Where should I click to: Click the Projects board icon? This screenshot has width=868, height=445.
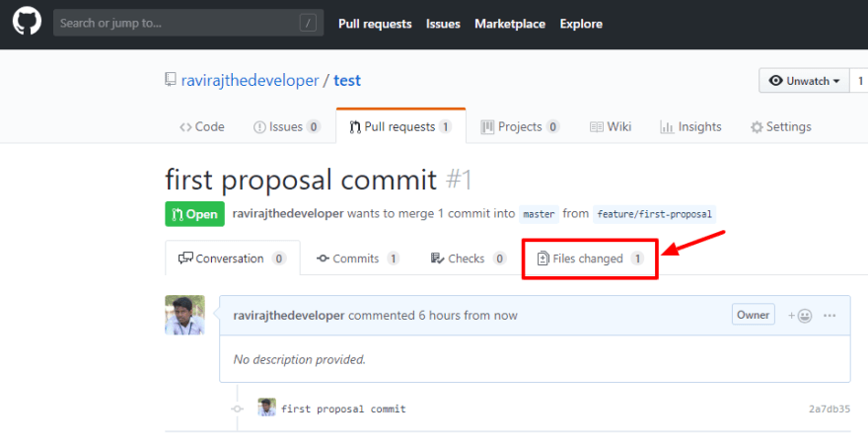tap(487, 126)
